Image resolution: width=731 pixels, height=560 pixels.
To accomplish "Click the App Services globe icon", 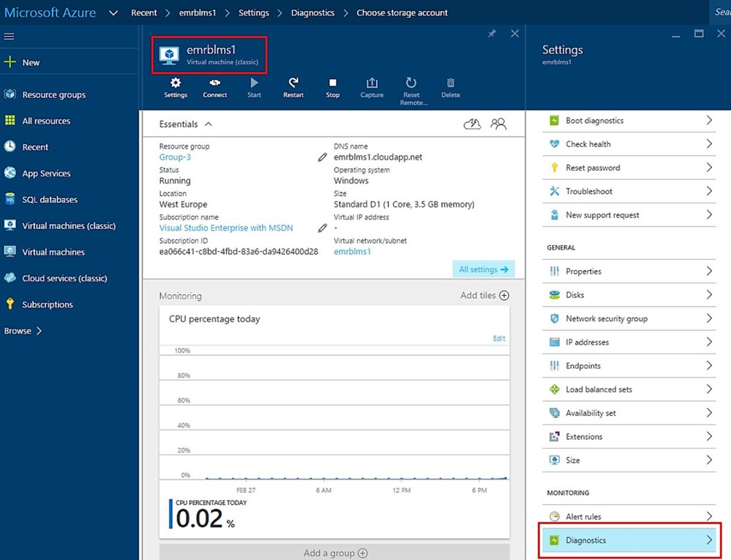I will pos(10,173).
